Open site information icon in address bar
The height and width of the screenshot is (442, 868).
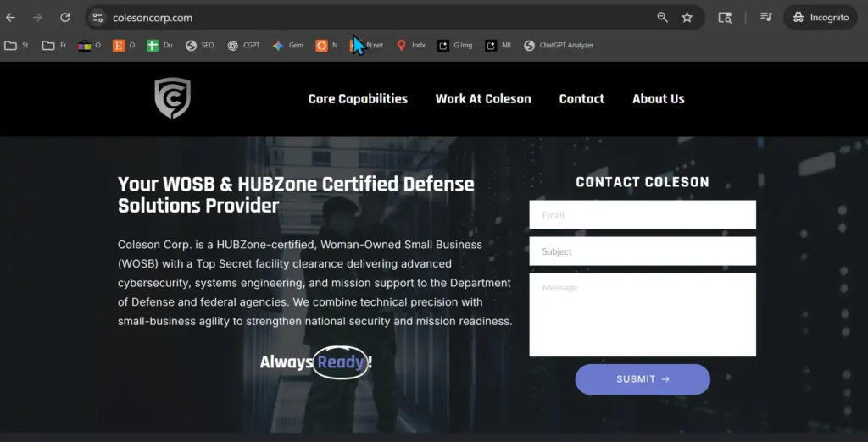(x=97, y=18)
